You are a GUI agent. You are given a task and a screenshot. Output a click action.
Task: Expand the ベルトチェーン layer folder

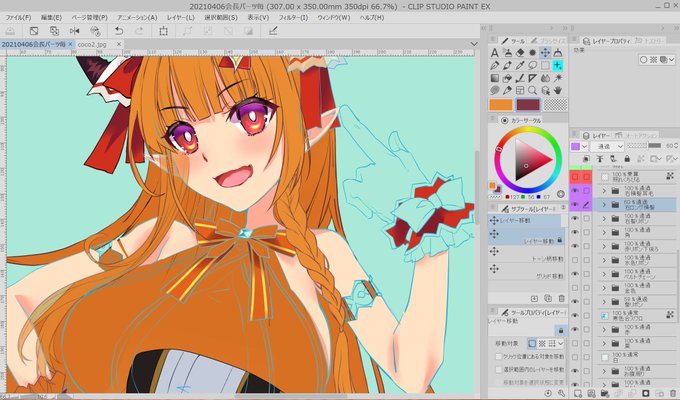[x=604, y=274]
